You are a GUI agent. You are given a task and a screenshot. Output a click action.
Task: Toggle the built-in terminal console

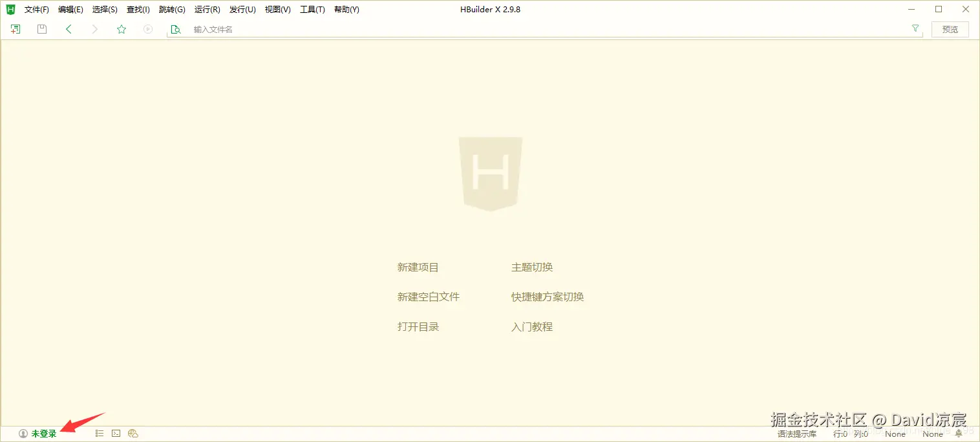pyautogui.click(x=115, y=433)
